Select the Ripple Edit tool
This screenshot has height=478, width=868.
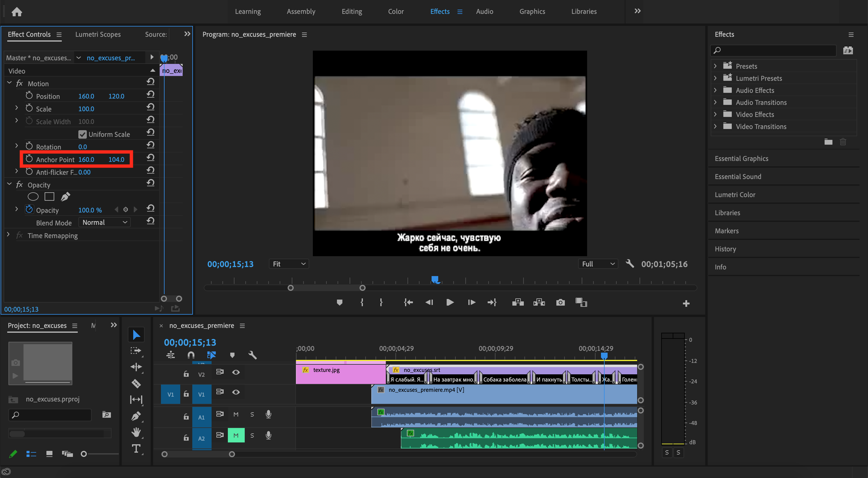tap(136, 367)
